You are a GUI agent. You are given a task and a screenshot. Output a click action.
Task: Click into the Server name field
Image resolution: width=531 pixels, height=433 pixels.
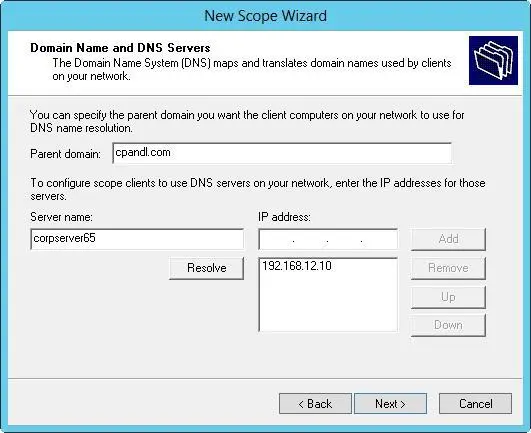pyautogui.click(x=137, y=239)
